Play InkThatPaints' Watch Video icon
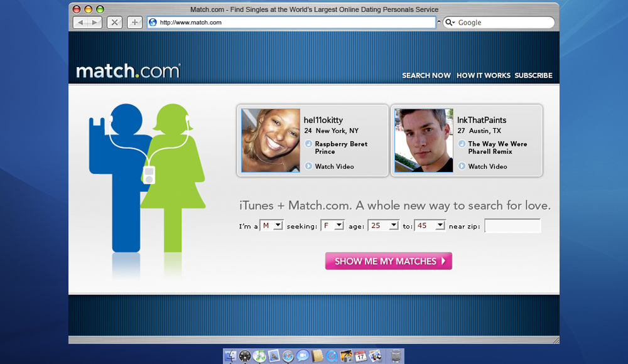 click(x=462, y=166)
